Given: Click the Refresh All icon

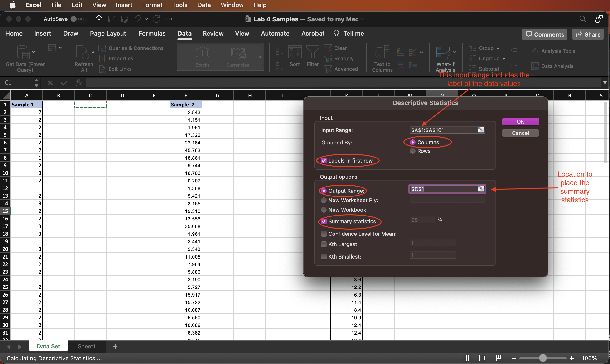Looking at the screenshot, I should pos(82,53).
